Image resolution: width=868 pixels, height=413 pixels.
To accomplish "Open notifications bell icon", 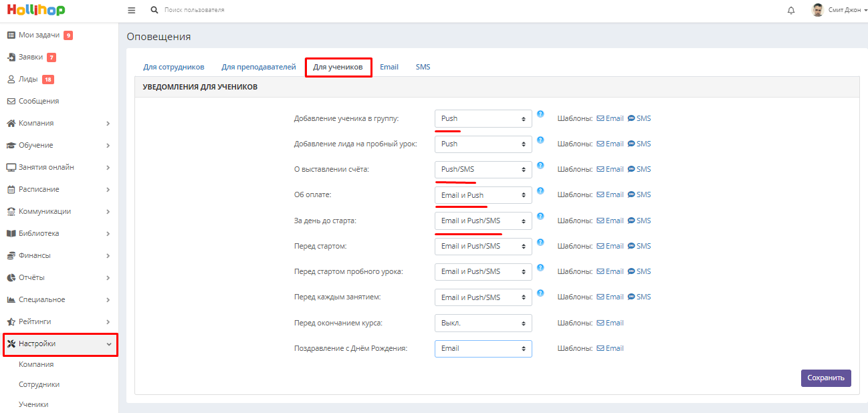I will click(791, 11).
